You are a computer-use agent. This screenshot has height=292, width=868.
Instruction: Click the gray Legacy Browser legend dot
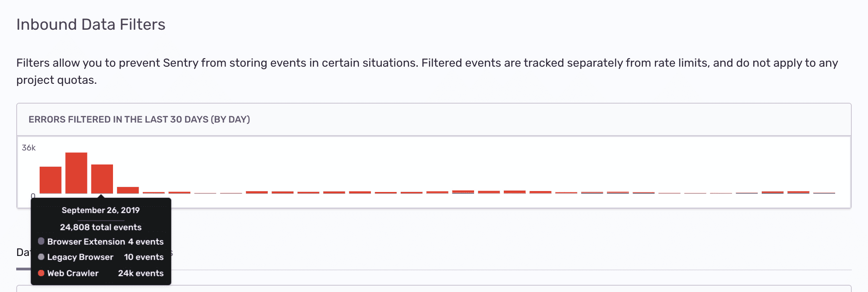pyautogui.click(x=41, y=257)
